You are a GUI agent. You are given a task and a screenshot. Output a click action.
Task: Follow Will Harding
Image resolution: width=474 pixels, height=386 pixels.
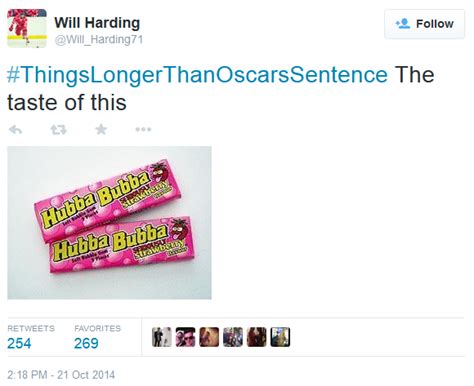(x=424, y=24)
